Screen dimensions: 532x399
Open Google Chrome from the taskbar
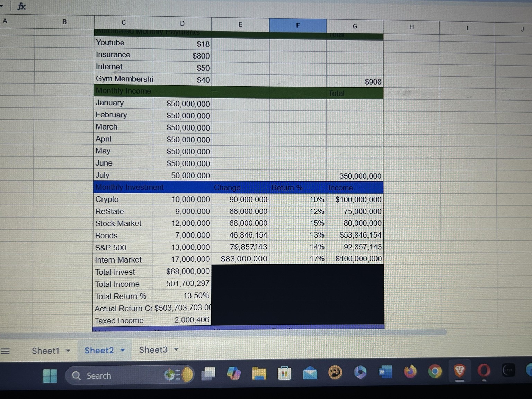435,371
